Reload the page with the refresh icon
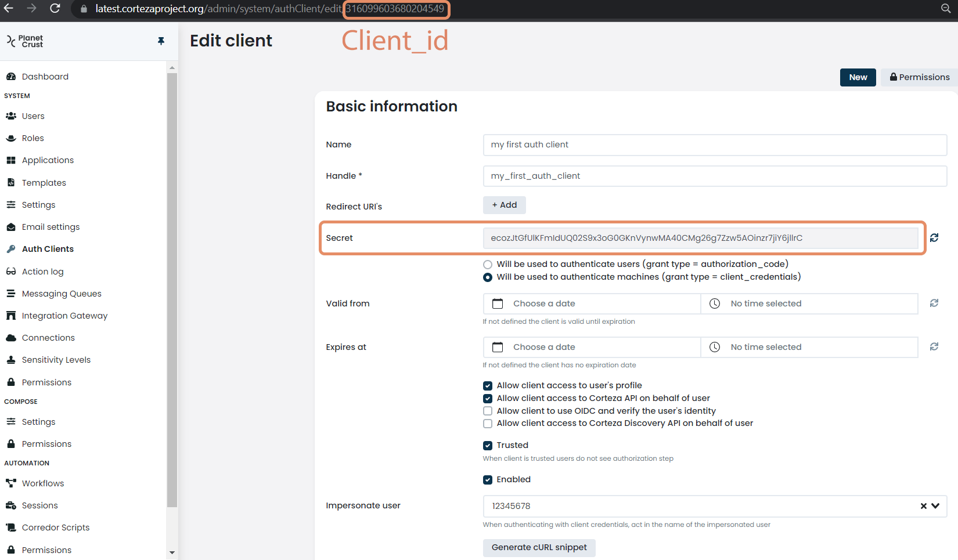The image size is (958, 560). click(x=55, y=9)
